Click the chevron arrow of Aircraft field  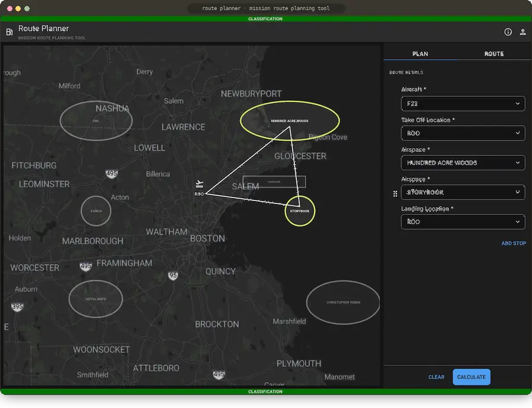[517, 104]
